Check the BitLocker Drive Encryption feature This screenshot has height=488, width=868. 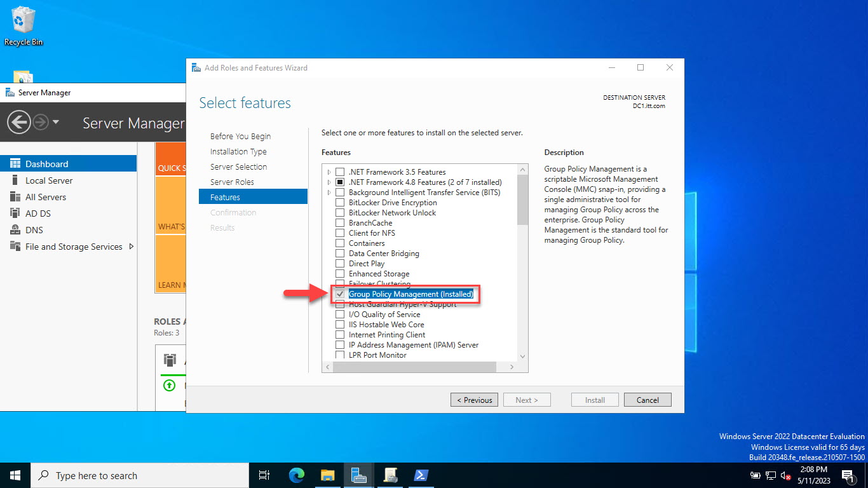coord(340,202)
